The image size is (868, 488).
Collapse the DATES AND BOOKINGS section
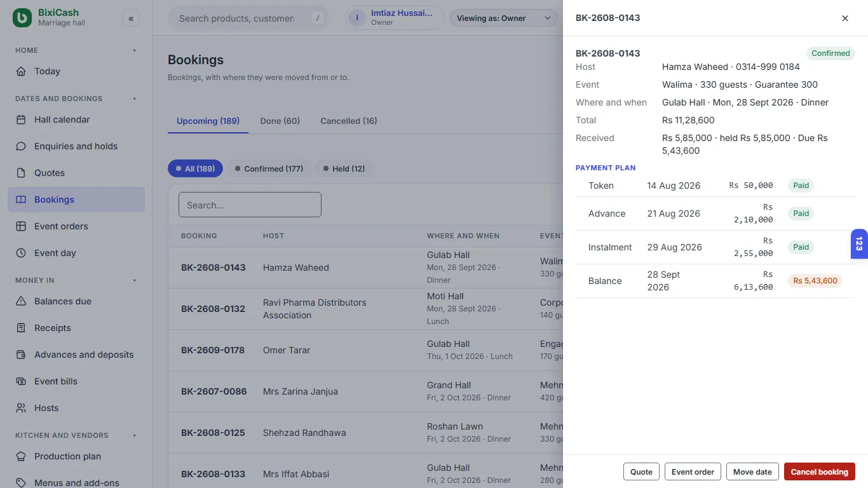pyautogui.click(x=134, y=98)
